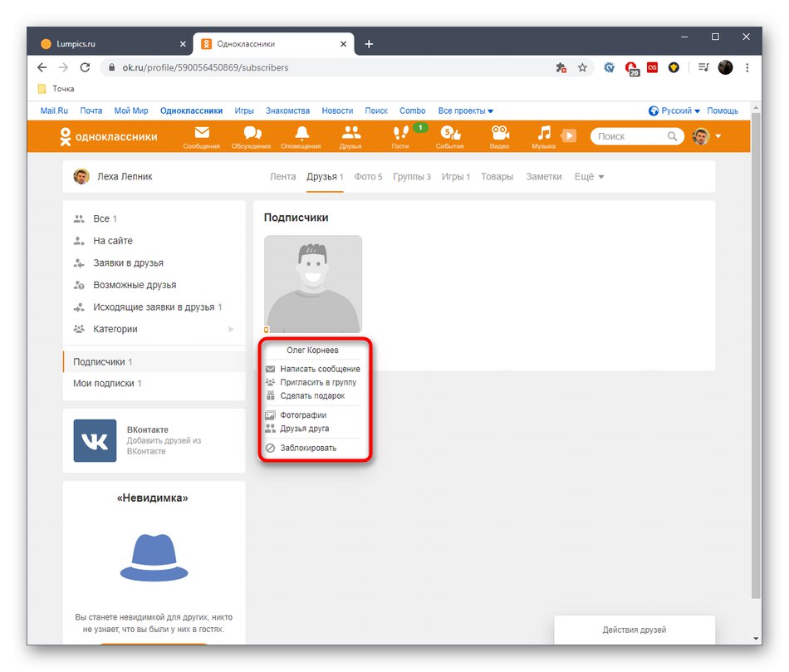Image resolution: width=789 pixels, height=672 pixels.
Task: Click the Mail.Ru link
Action: click(54, 110)
